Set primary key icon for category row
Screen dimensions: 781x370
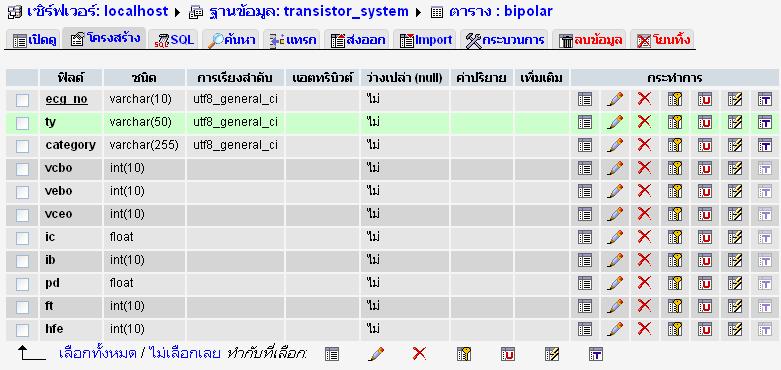[x=675, y=145]
